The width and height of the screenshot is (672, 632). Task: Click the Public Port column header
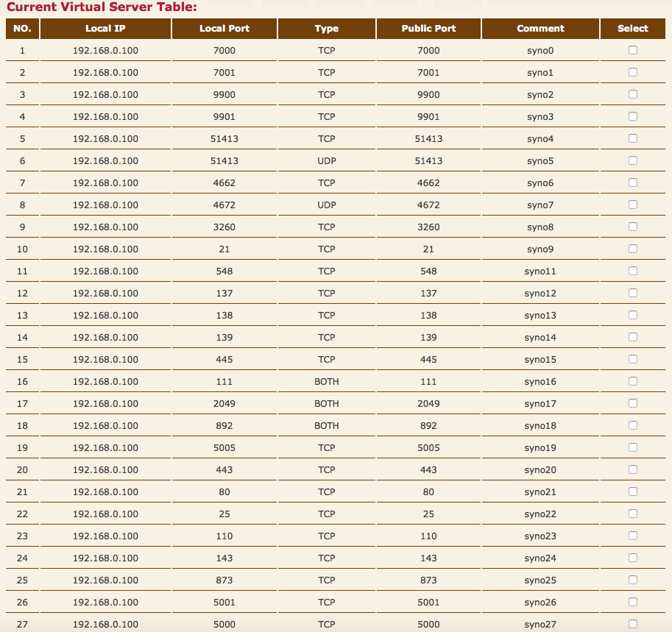point(428,29)
